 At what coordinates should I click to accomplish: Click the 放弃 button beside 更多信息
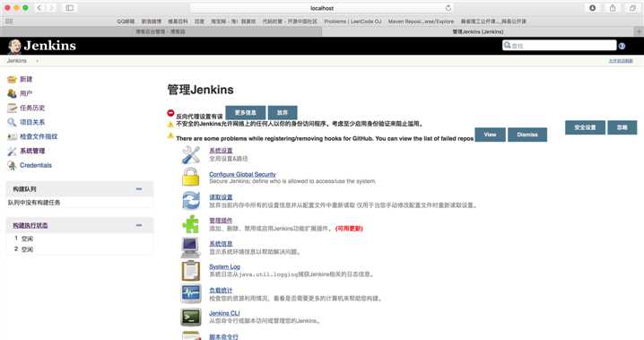tap(283, 112)
